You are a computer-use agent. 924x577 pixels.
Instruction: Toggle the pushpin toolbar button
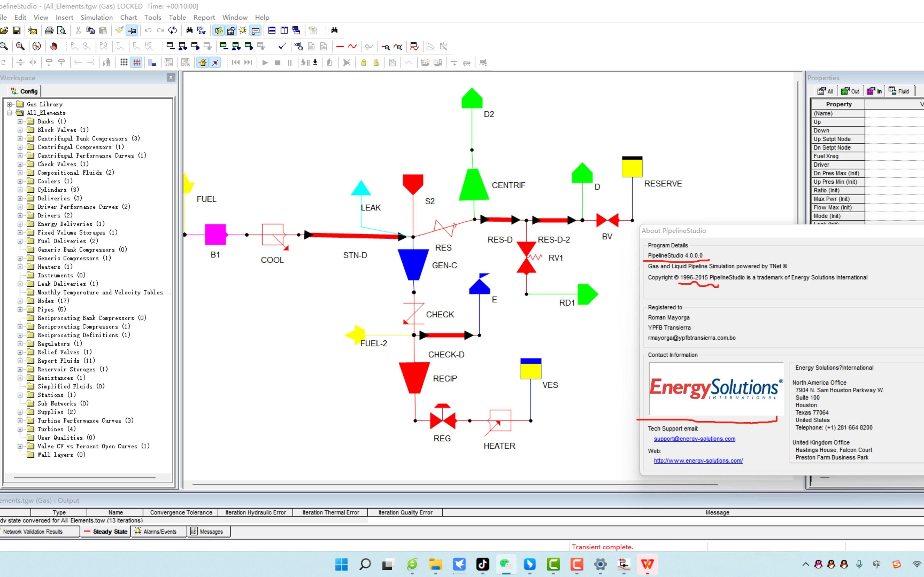(x=132, y=30)
